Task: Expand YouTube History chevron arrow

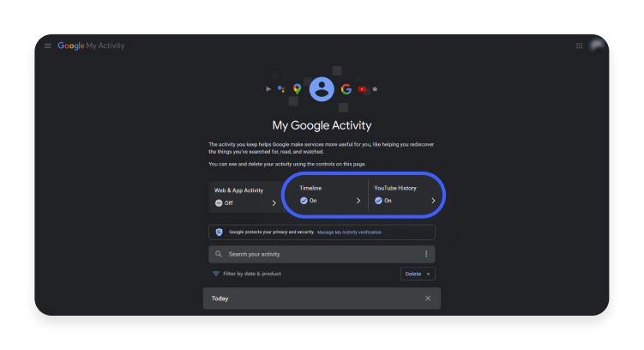Action: click(x=433, y=201)
